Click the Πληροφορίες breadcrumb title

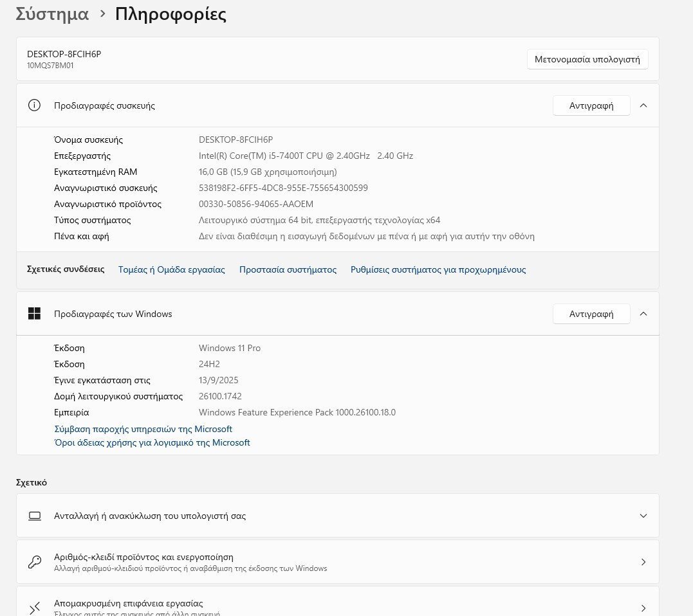click(171, 14)
